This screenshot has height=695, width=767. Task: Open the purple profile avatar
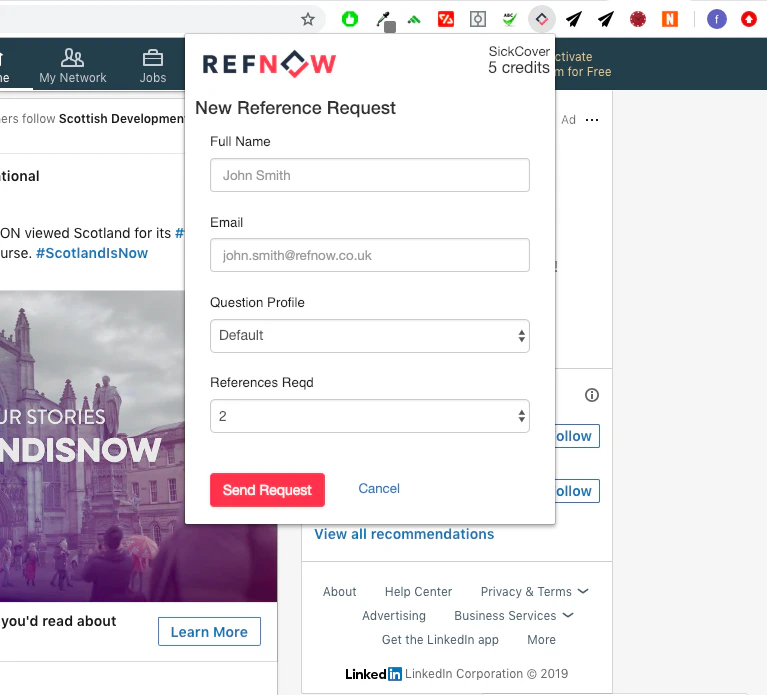(x=717, y=20)
